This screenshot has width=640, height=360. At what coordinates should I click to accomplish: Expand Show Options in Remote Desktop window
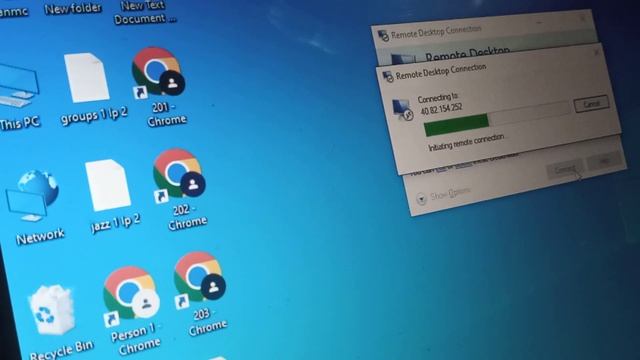pyautogui.click(x=444, y=195)
